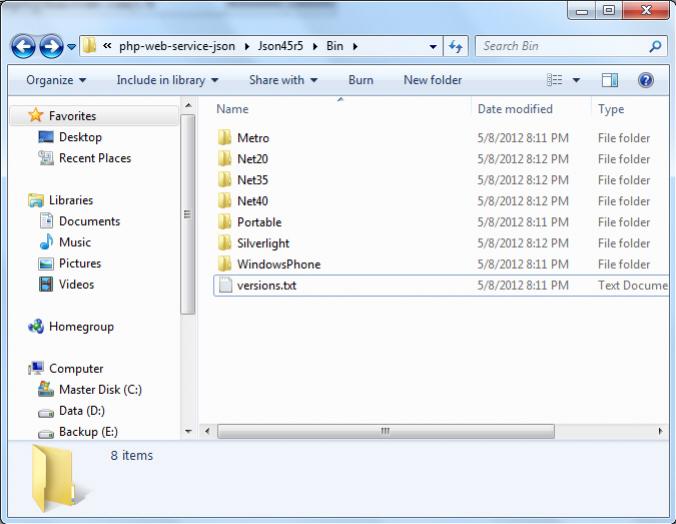Screen dimensions: 676x524
Task: Click the Burn toolbar button
Action: 361,80
